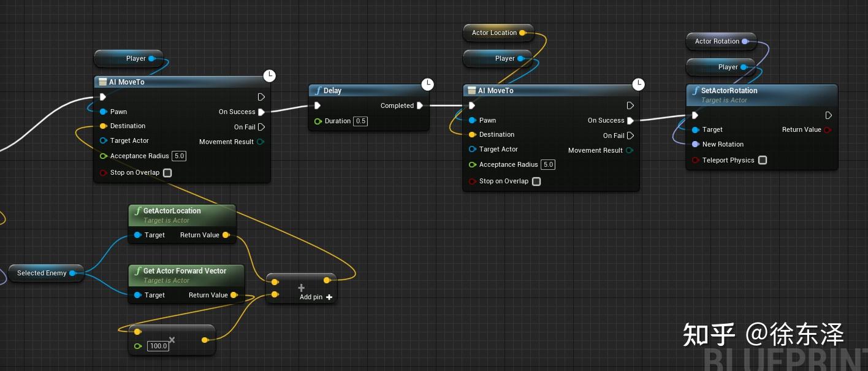The width and height of the screenshot is (868, 371).
Task: Click Movement Result pin on first AI MoveTo
Action: (261, 142)
